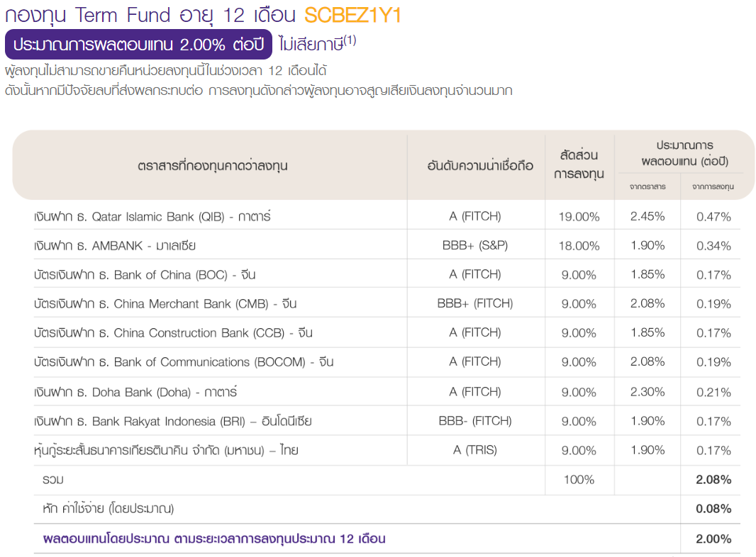The height and width of the screenshot is (557, 756).
Task: Click the final 2.00% return value
Action: coord(713,539)
